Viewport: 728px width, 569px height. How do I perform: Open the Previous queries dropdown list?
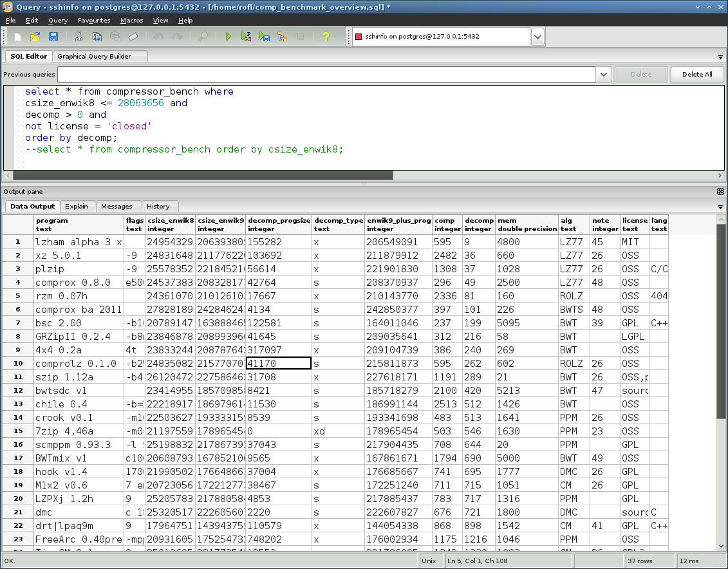click(x=604, y=74)
